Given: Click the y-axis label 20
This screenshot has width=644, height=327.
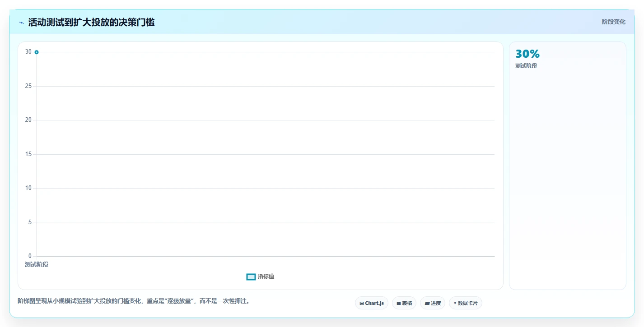Looking at the screenshot, I should point(28,120).
